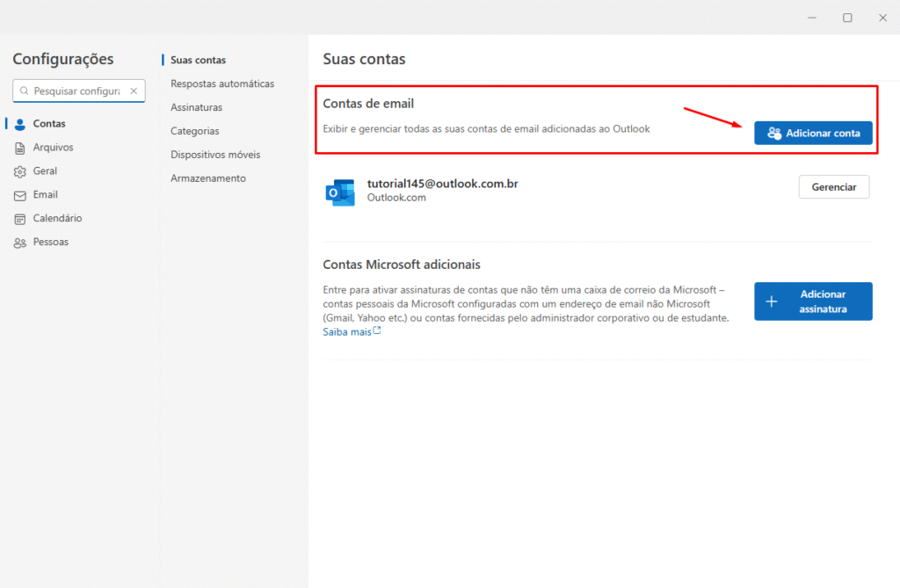Click the magnifier icon in search box
This screenshot has height=588, width=900.
click(24, 91)
